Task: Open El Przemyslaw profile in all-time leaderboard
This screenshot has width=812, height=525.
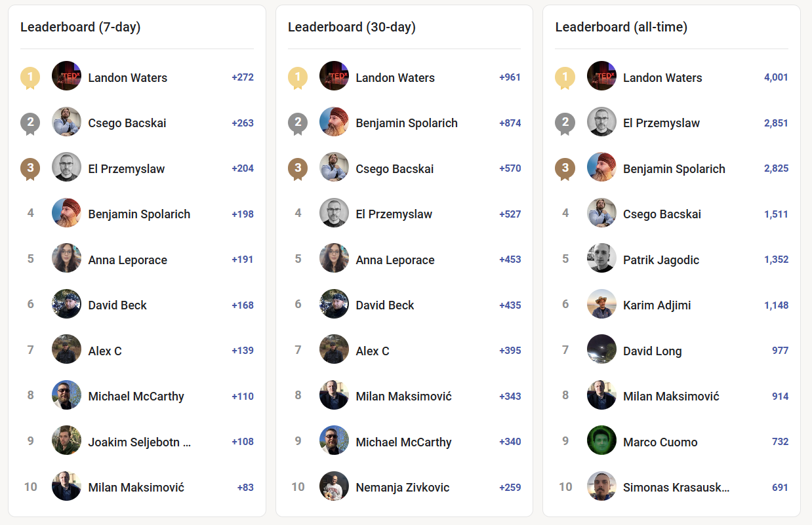Action: (661, 123)
